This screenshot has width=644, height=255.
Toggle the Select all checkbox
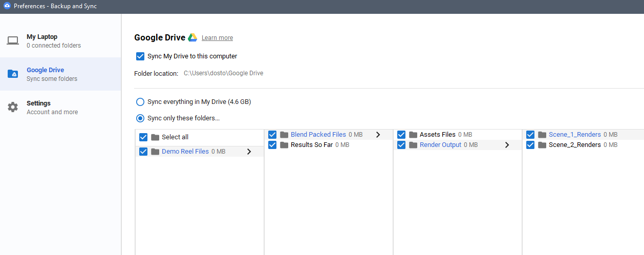(143, 137)
